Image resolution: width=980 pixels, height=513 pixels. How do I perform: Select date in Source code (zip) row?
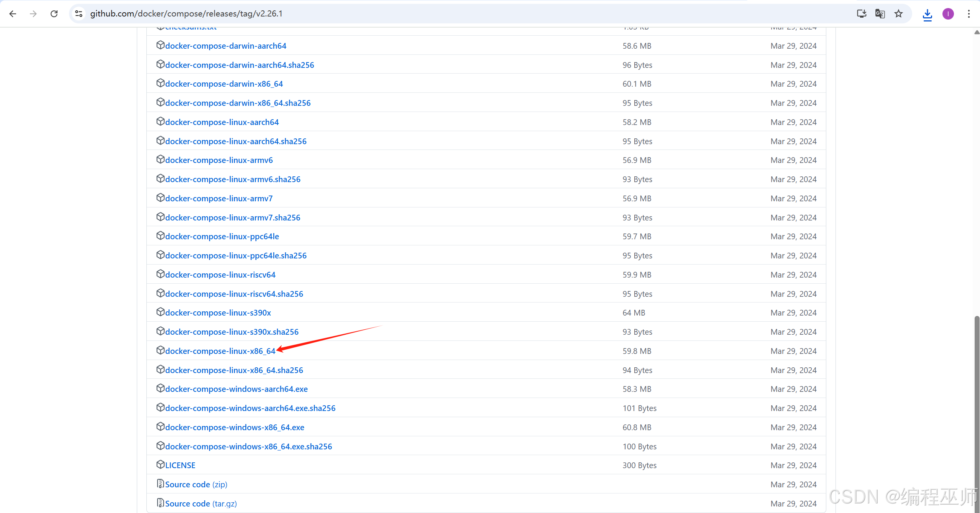click(x=794, y=485)
